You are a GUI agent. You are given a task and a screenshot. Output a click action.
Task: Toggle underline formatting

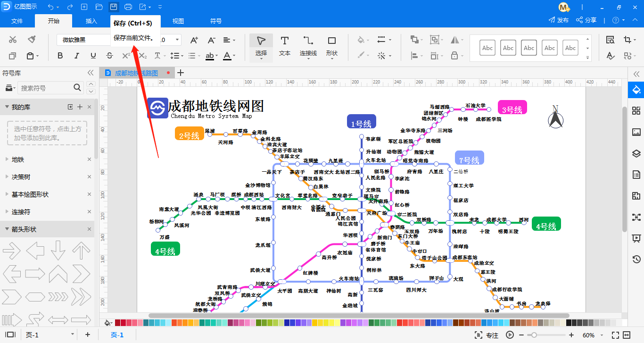[93, 56]
